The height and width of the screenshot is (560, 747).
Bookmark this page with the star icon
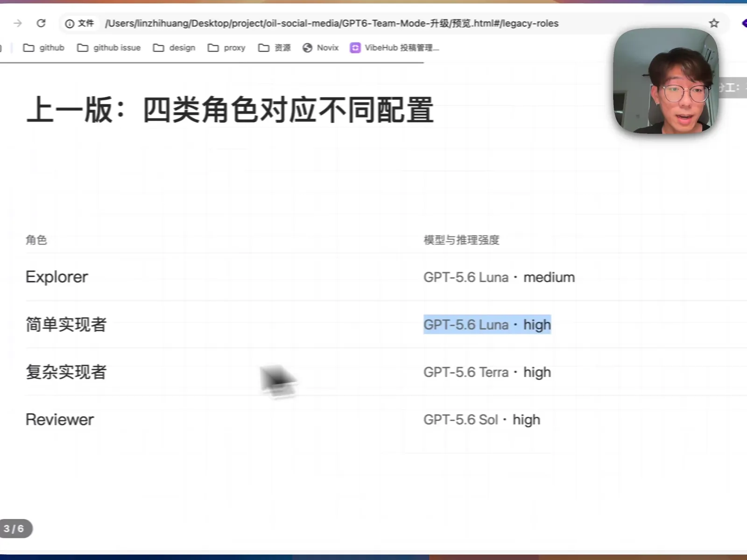714,23
